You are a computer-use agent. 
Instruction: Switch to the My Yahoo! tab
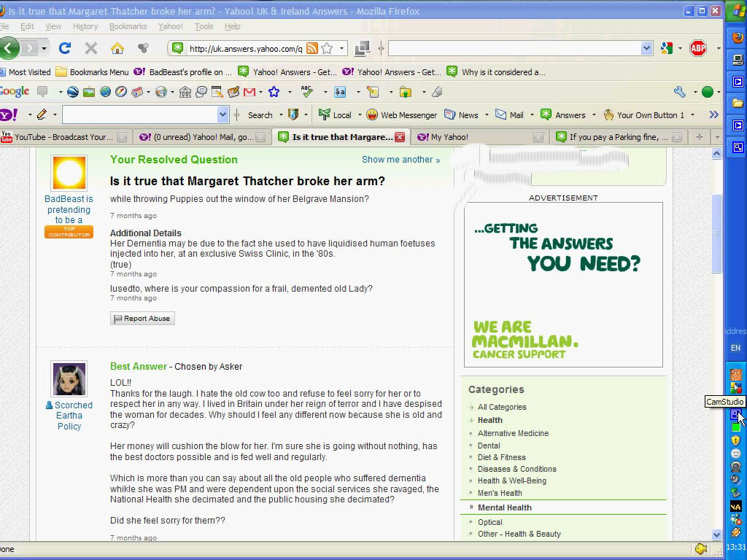pos(480,137)
